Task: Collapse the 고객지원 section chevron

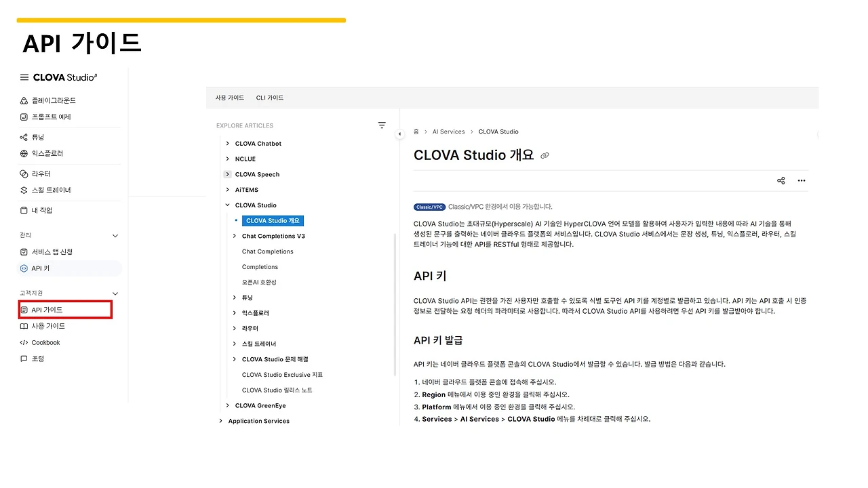Action: 115,293
